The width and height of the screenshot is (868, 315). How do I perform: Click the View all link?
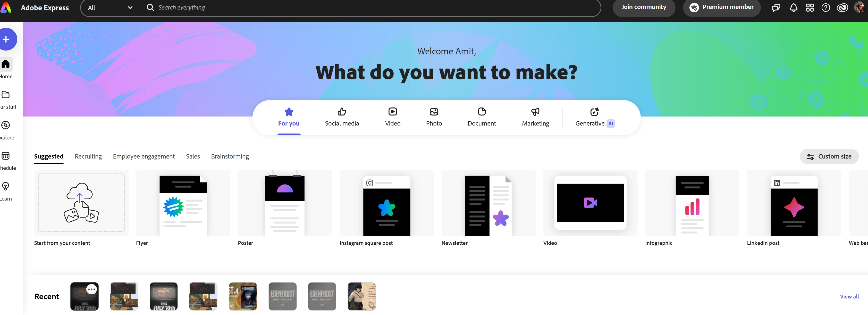pyautogui.click(x=849, y=296)
